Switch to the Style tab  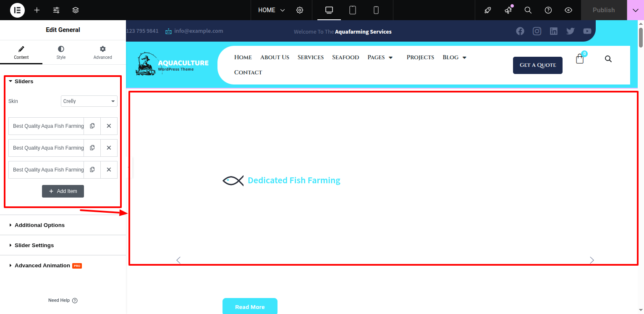click(x=61, y=53)
